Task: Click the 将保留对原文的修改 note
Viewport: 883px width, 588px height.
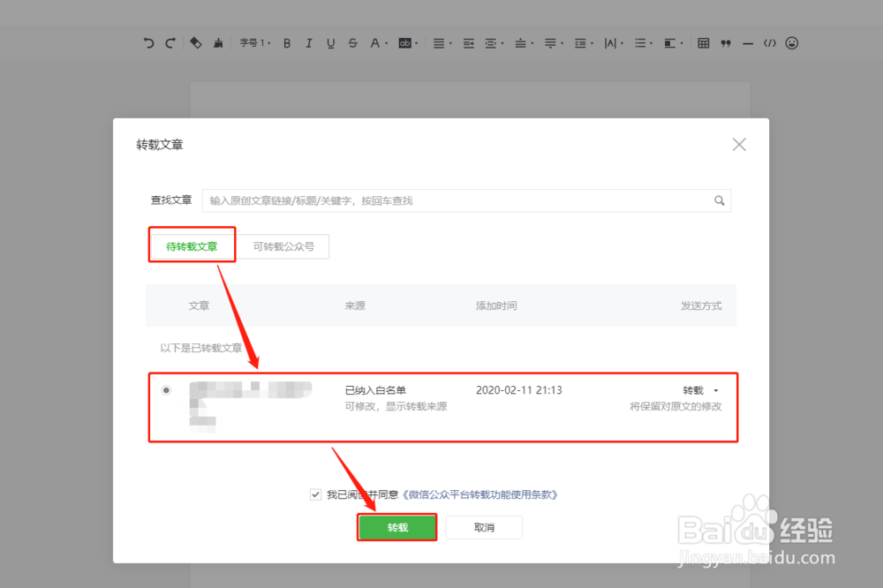Action: 675,407
